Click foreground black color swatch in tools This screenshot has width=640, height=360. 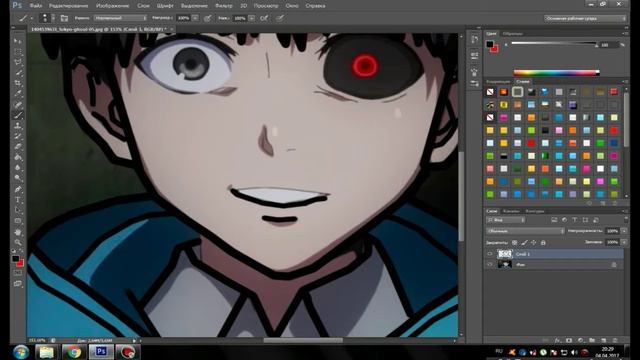(15, 258)
